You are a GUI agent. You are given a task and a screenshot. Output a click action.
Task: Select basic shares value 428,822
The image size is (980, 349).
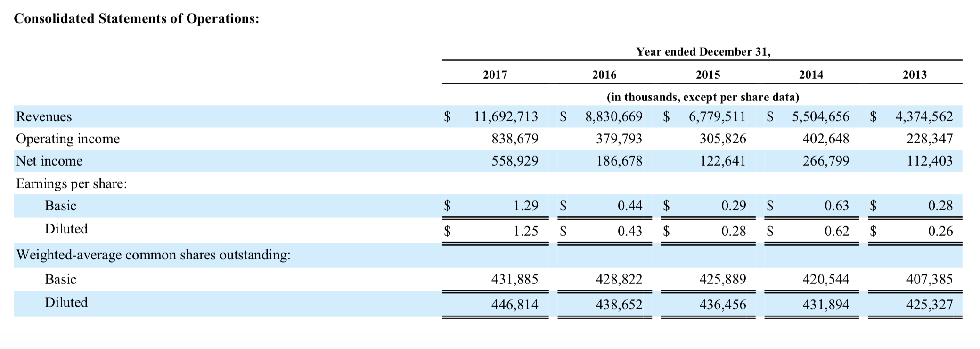click(x=619, y=280)
